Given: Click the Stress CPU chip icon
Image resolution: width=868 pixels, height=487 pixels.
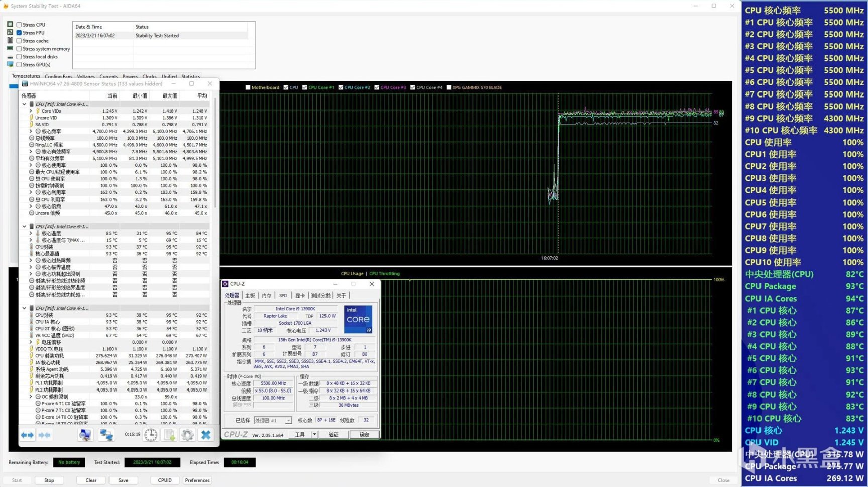Looking at the screenshot, I should (10, 24).
